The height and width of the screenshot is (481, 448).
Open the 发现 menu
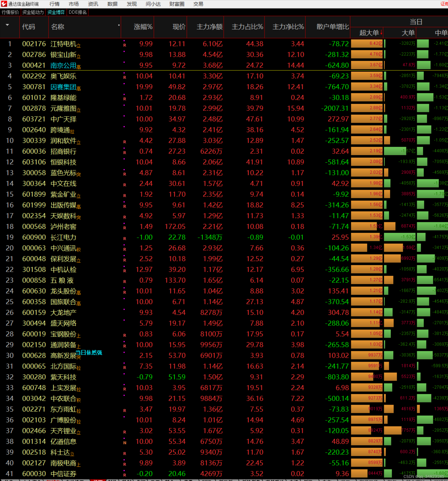132,4
